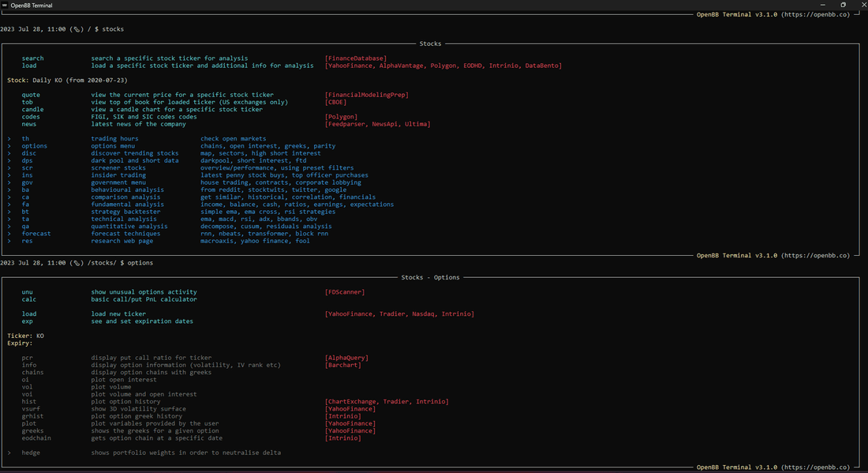Click the 'ca' comparison analysis submenu
The height and width of the screenshot is (473, 868).
point(25,197)
